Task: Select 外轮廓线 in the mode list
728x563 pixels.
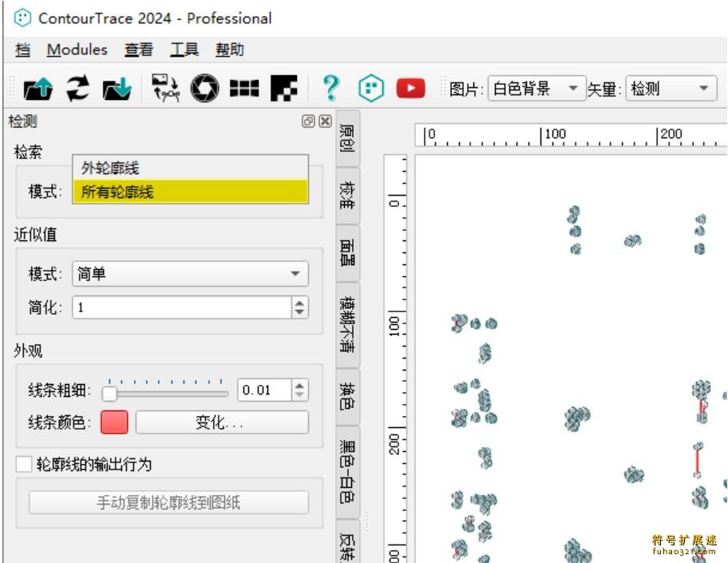Action: point(190,168)
